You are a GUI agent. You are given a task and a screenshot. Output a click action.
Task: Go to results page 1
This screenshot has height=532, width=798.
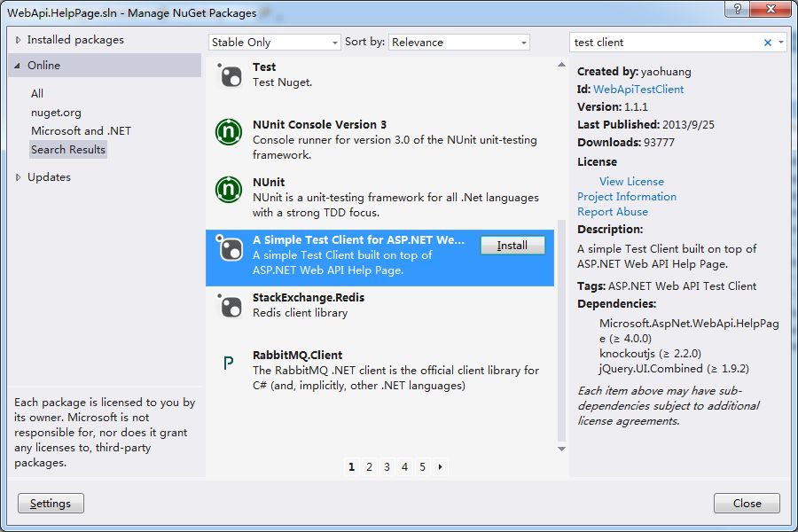[x=351, y=466]
